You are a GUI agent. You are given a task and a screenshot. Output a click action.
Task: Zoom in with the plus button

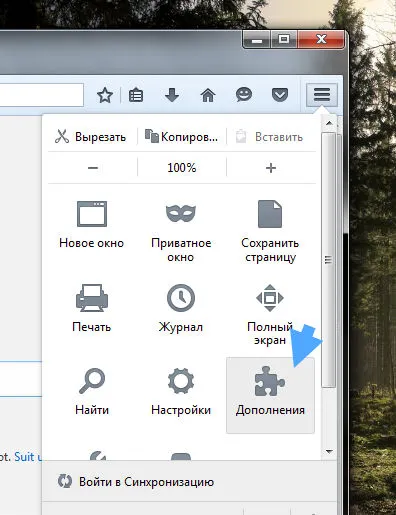(271, 168)
